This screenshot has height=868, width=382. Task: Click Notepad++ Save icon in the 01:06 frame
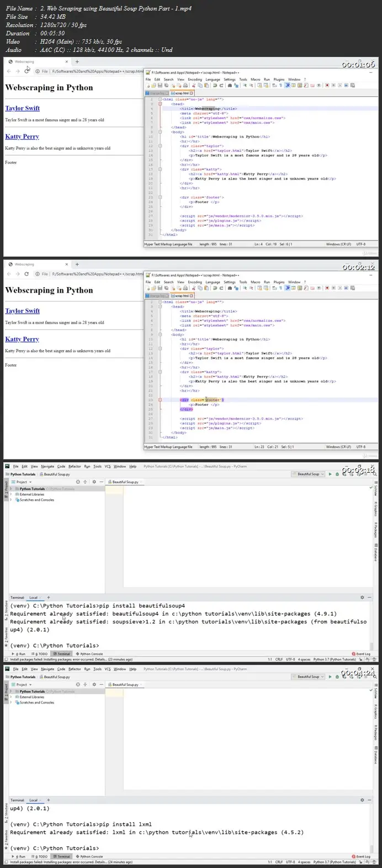160,86
